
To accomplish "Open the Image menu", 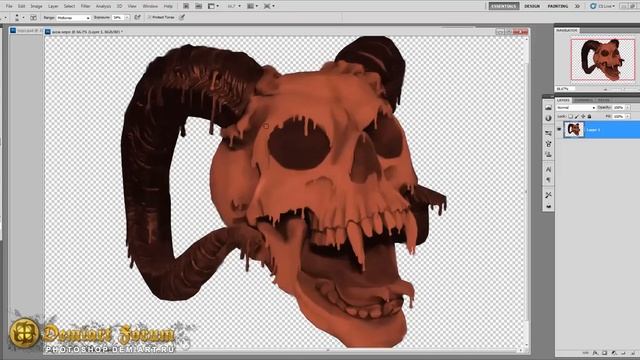I will (x=36, y=6).
